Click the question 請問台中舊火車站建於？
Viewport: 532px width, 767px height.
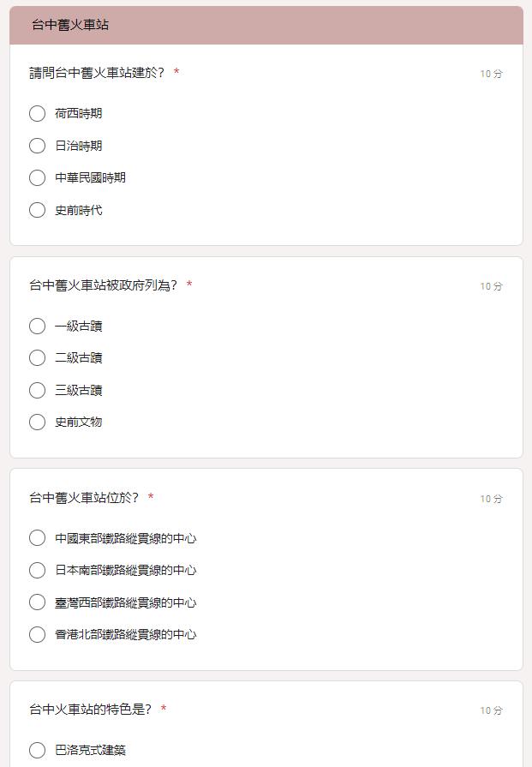point(97,73)
